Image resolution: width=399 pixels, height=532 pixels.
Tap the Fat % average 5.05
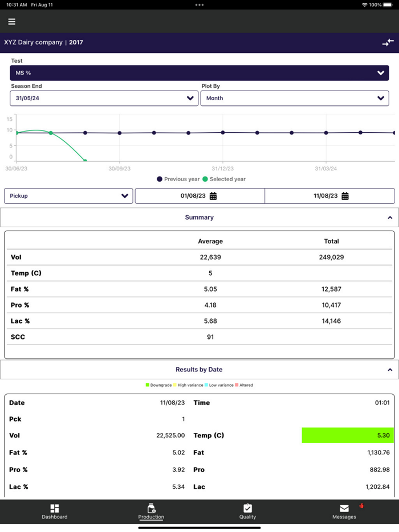(x=210, y=289)
